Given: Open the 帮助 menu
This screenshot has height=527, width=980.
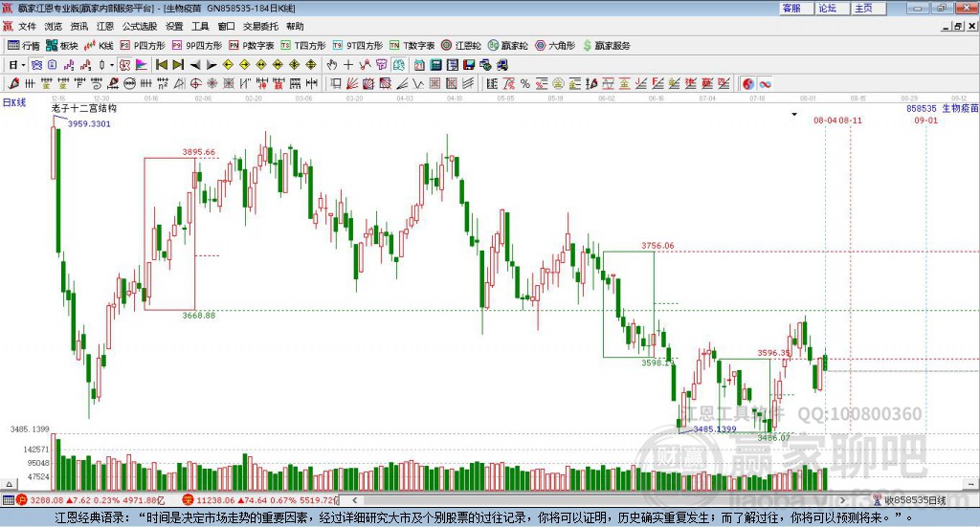Looking at the screenshot, I should [295, 26].
